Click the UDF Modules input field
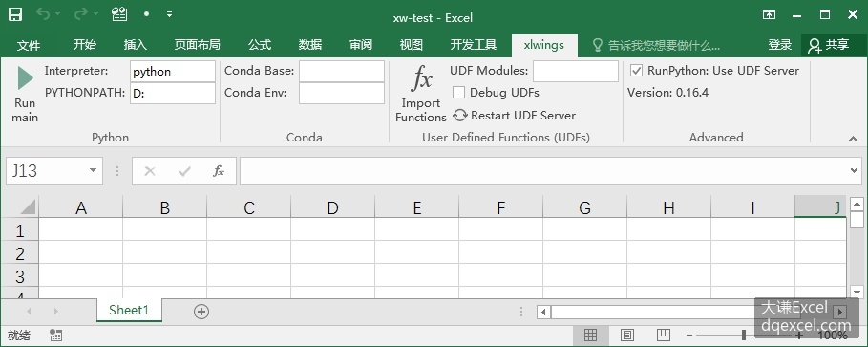The image size is (868, 347). pos(576,71)
